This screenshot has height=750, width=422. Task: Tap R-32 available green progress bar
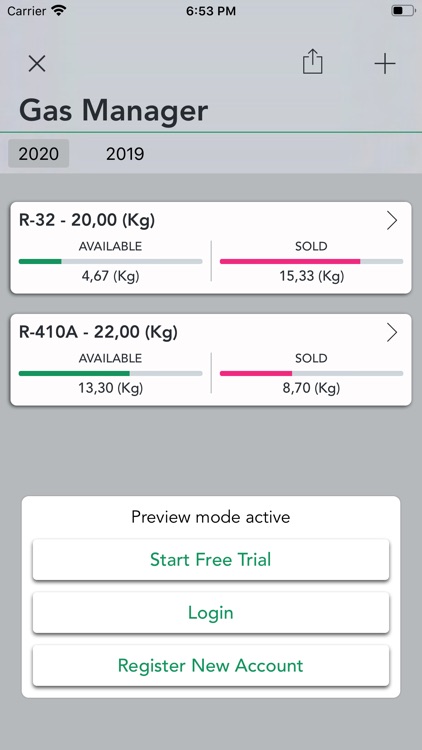111,262
